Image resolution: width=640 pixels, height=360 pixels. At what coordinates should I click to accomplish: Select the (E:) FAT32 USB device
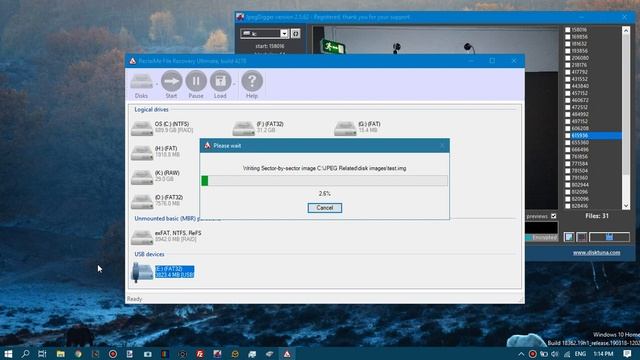point(163,272)
